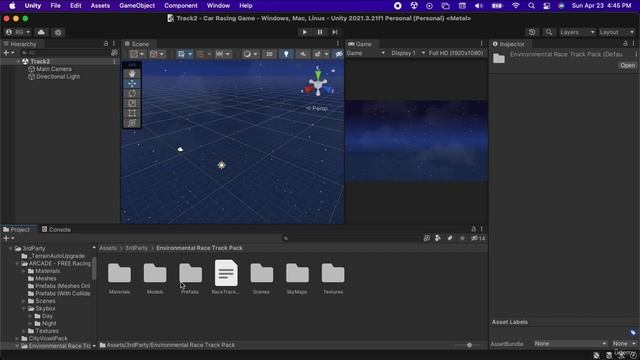
Task: Click the snap increment icon in Scene toolbar
Action: click(x=222, y=54)
